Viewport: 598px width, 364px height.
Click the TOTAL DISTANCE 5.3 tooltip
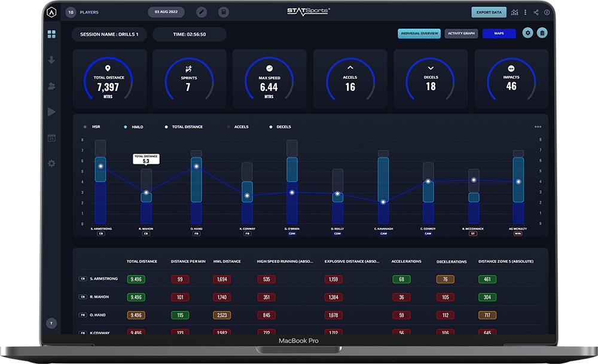146,158
